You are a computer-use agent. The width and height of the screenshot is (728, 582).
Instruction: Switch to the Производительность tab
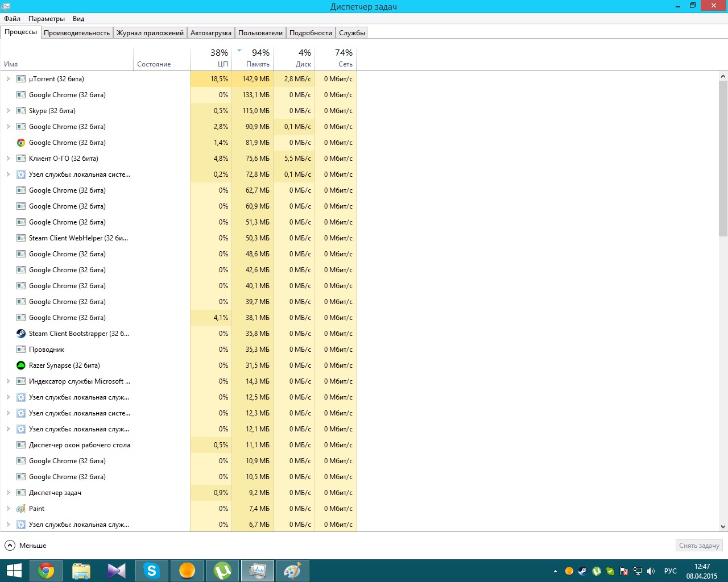tap(77, 33)
